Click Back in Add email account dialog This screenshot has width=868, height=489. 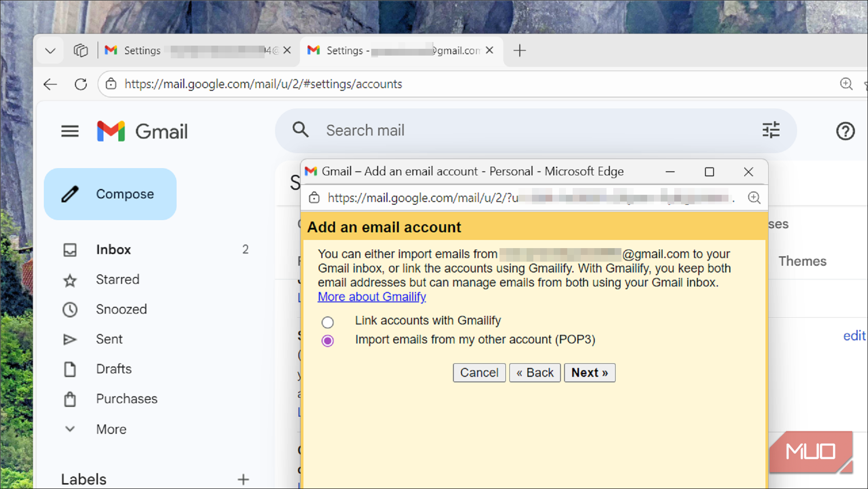pyautogui.click(x=535, y=373)
